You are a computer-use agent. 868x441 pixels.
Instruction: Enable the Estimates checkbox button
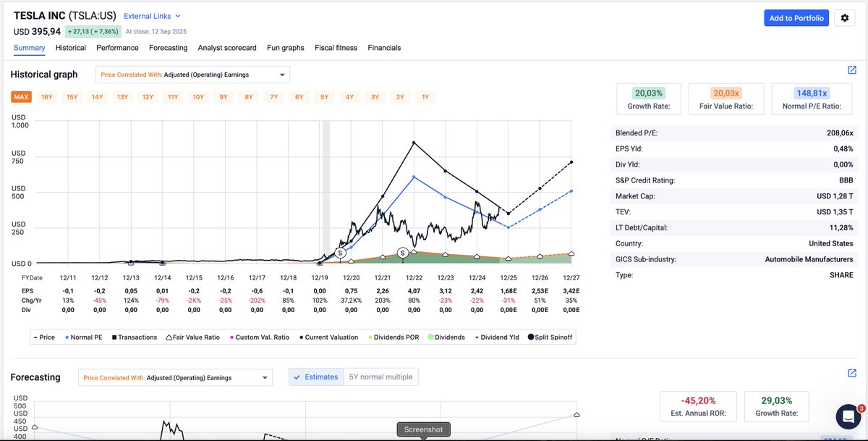[316, 377]
